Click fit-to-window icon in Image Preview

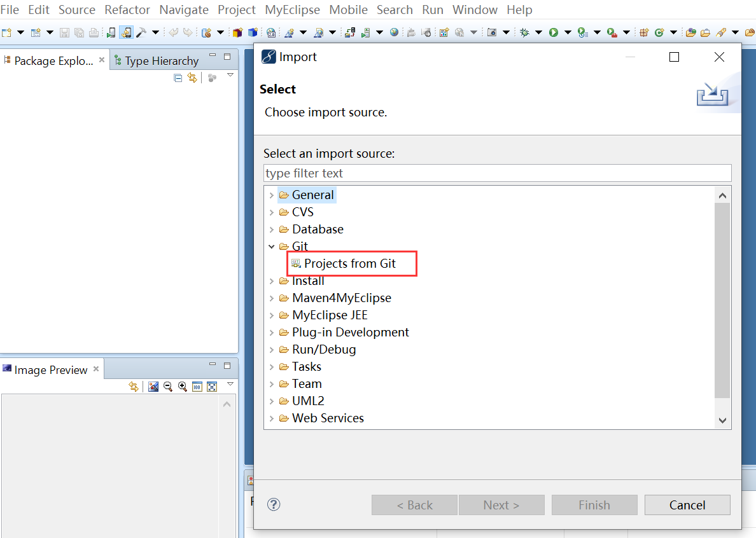212,387
